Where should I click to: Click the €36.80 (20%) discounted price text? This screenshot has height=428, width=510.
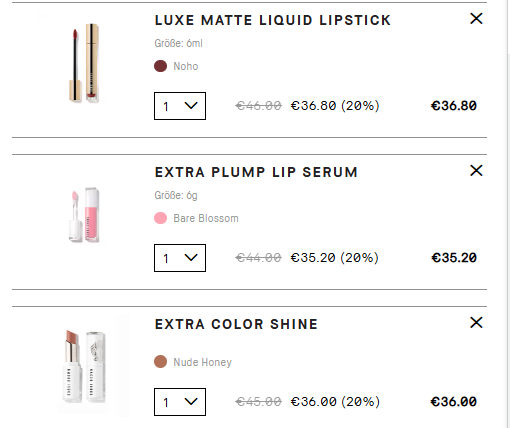pyautogui.click(x=335, y=106)
